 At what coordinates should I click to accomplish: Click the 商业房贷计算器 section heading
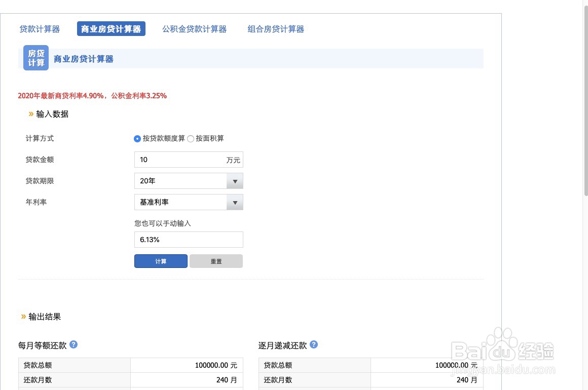tap(84, 59)
